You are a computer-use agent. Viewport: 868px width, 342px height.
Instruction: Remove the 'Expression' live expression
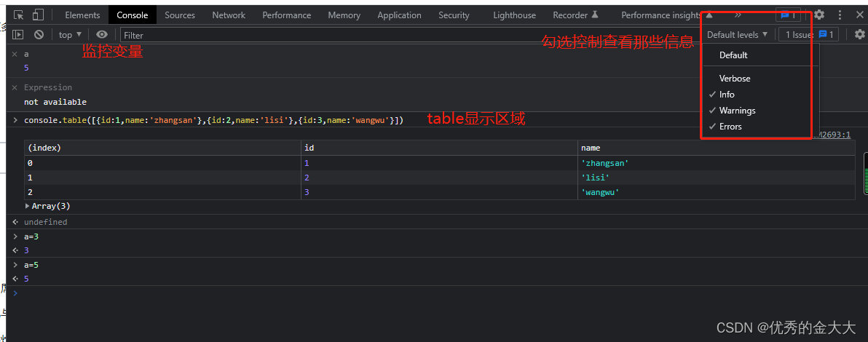pos(15,87)
